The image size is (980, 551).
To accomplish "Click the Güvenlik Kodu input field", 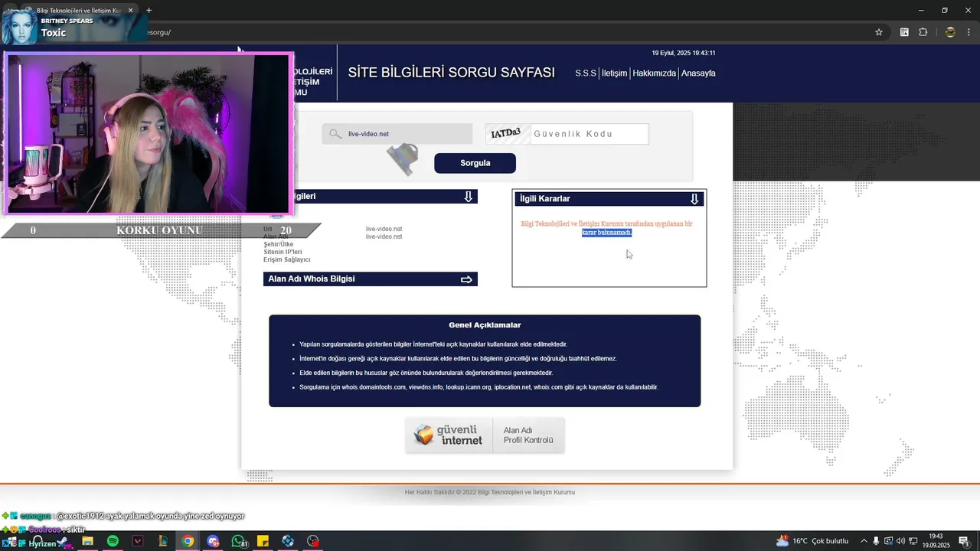I will pos(590,134).
